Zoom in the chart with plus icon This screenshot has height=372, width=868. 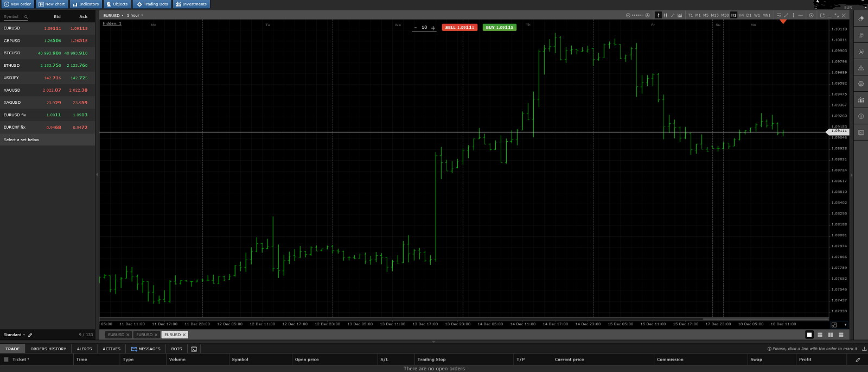tap(647, 15)
